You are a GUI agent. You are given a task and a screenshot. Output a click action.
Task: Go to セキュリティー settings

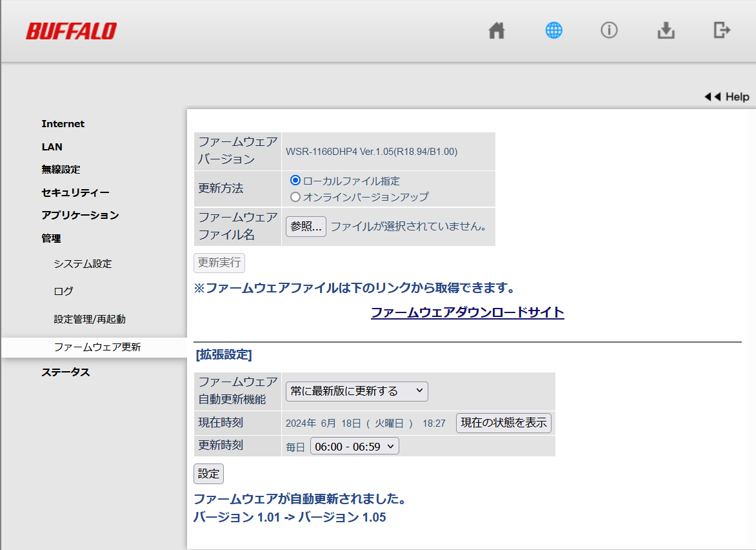click(x=75, y=192)
